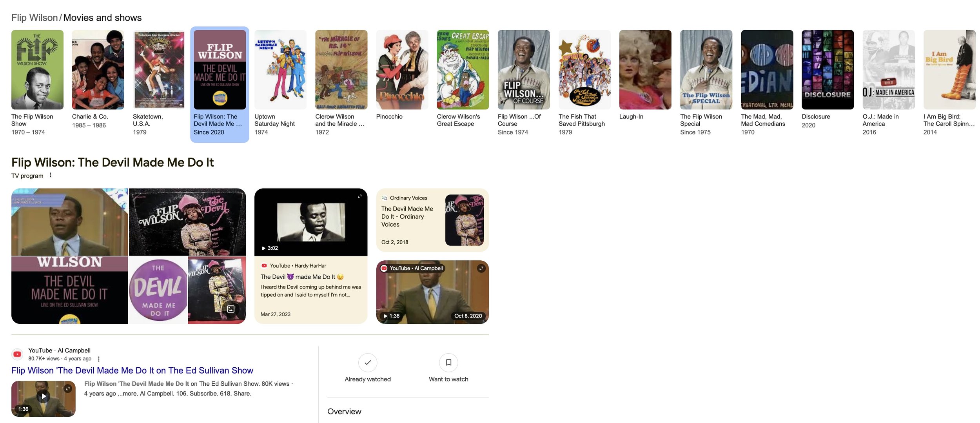Image resolution: width=980 pixels, height=423 pixels.
Task: Click the Overview section heading
Action: coord(344,411)
